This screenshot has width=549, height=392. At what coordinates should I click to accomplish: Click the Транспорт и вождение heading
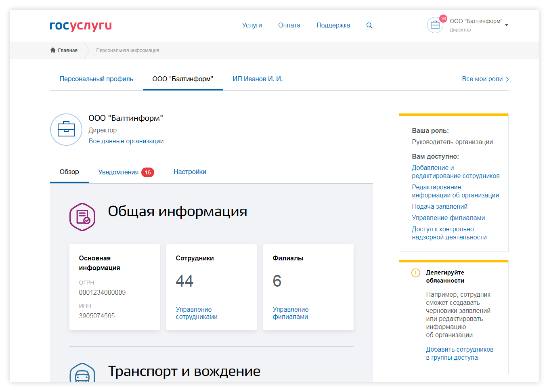184,371
